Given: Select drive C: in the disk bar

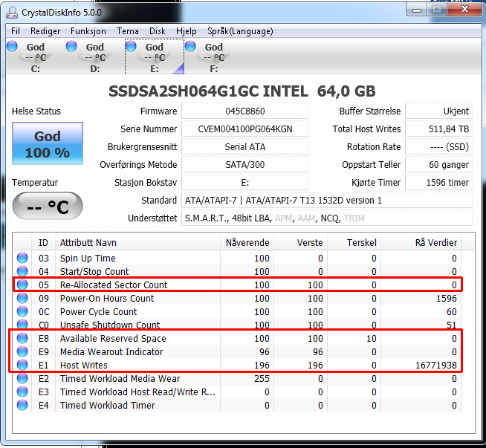Looking at the screenshot, I should 36,57.
